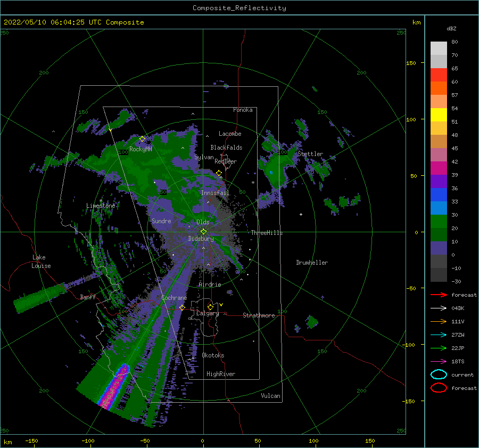
Task: Click the Blackfalds map label
Action: click(226, 148)
